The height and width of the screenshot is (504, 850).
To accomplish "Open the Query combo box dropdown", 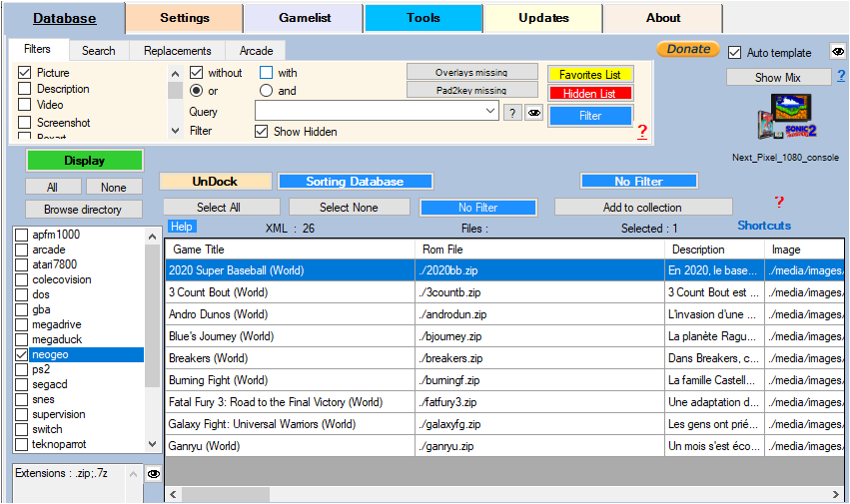I will pyautogui.click(x=490, y=112).
